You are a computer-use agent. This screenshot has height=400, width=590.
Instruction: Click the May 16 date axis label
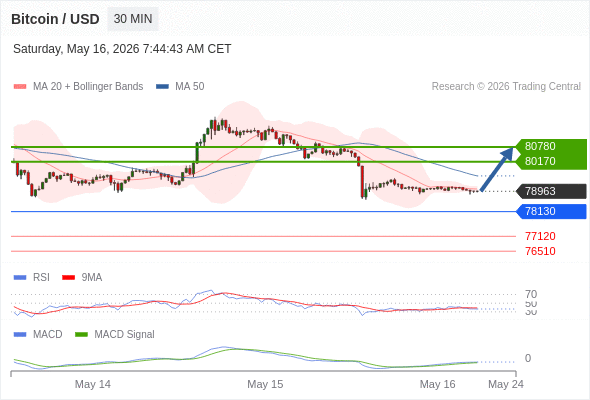click(437, 384)
